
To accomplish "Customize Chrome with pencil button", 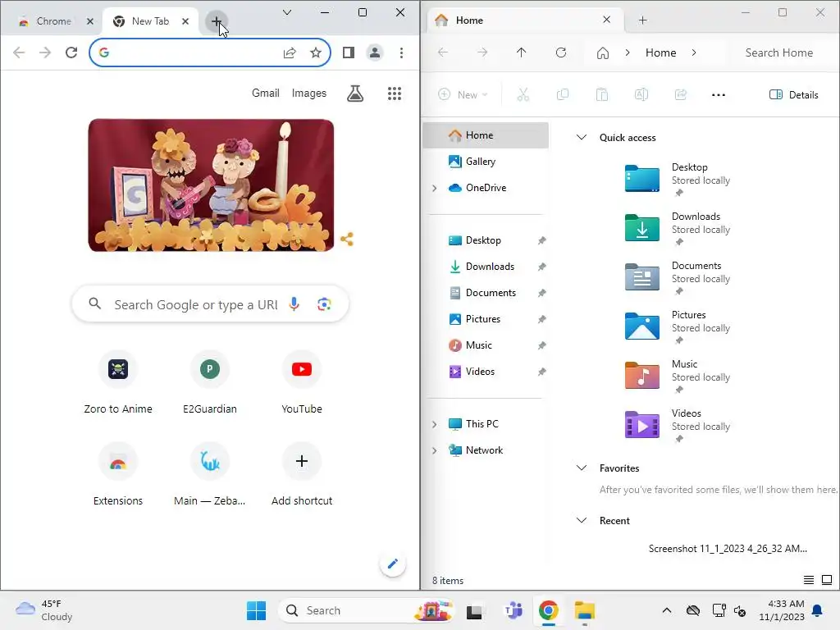I will pos(393,564).
